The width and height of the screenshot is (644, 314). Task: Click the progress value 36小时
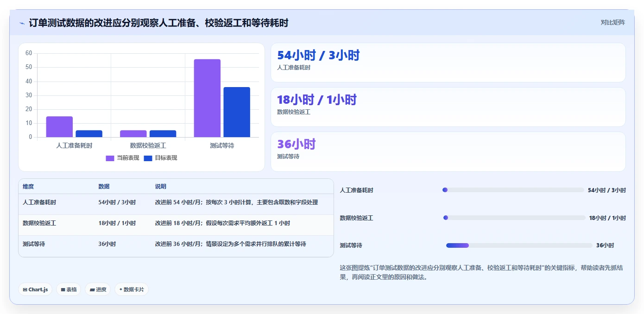pyautogui.click(x=605, y=245)
